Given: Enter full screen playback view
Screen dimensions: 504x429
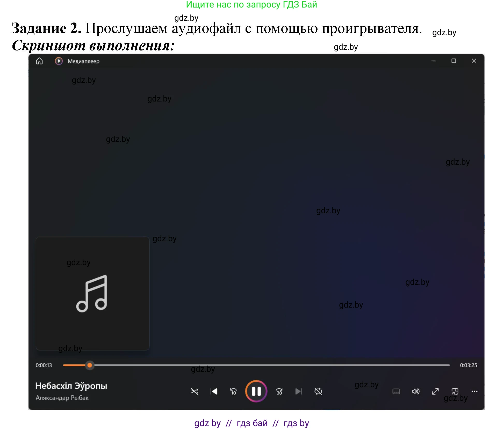Looking at the screenshot, I should pos(435,391).
